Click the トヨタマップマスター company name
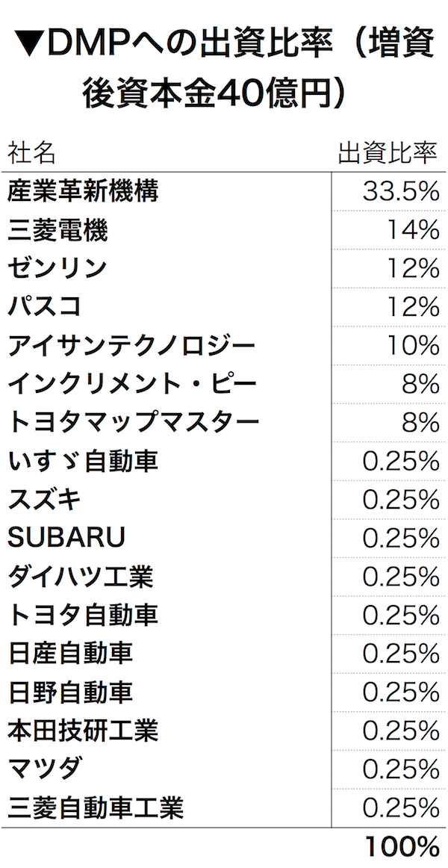The width and height of the screenshot is (448, 868). point(133,424)
